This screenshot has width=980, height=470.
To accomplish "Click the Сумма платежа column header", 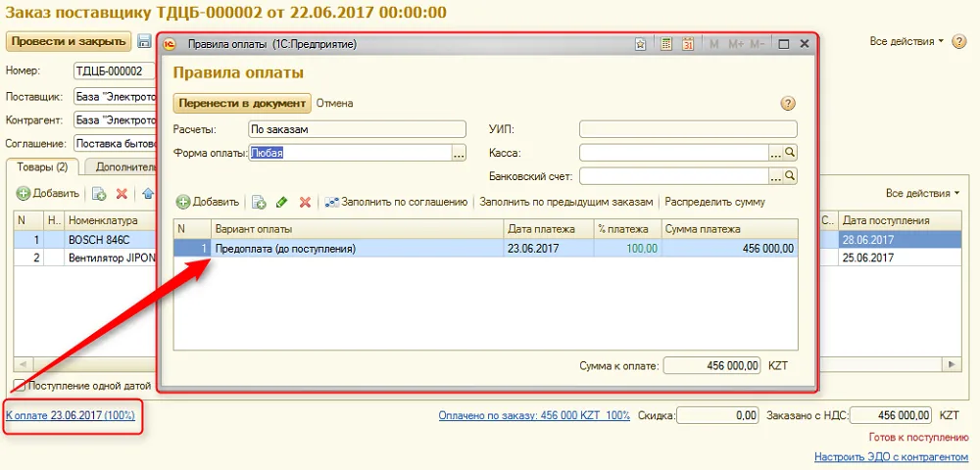I will pos(729,229).
